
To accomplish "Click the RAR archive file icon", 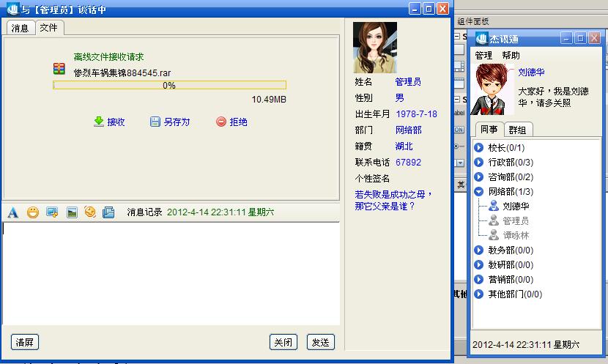I will pos(59,69).
